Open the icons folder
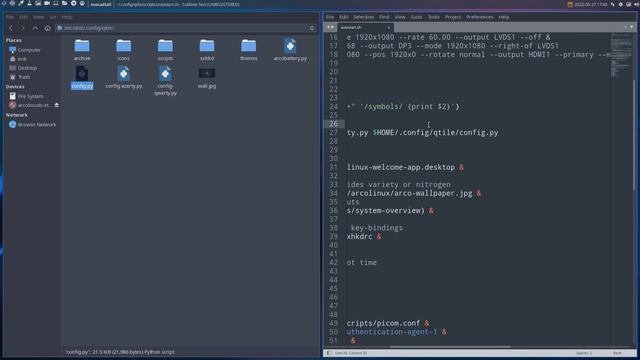The image size is (640, 360). [123, 49]
